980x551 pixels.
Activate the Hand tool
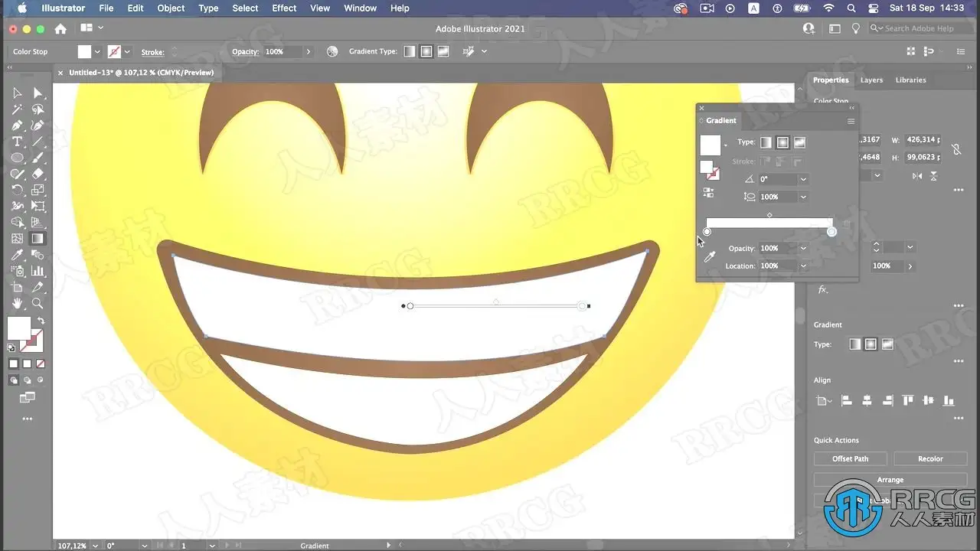coord(17,304)
